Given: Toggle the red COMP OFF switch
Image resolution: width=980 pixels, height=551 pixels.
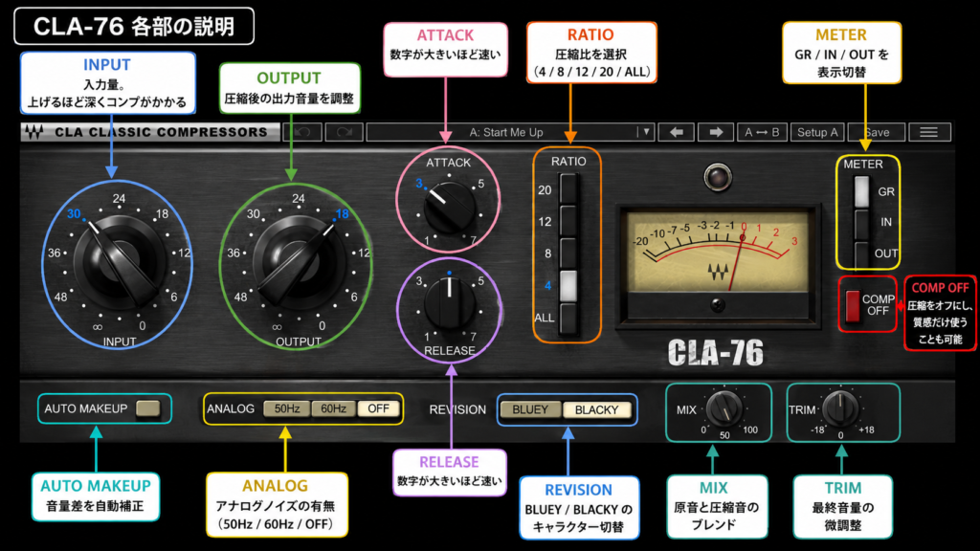Looking at the screenshot, I should coord(853,305).
